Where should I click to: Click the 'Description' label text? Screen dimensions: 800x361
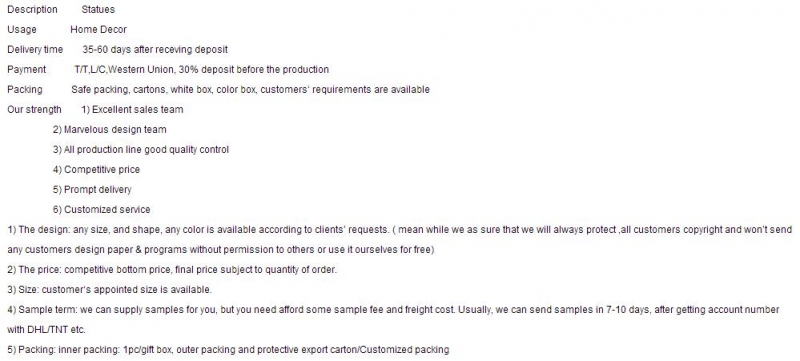[32, 10]
